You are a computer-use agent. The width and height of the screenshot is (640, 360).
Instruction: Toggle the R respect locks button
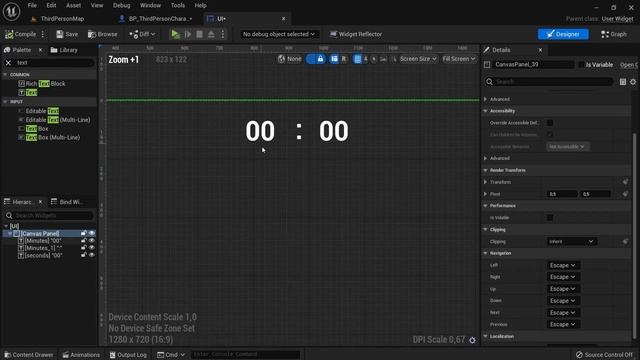tap(344, 59)
